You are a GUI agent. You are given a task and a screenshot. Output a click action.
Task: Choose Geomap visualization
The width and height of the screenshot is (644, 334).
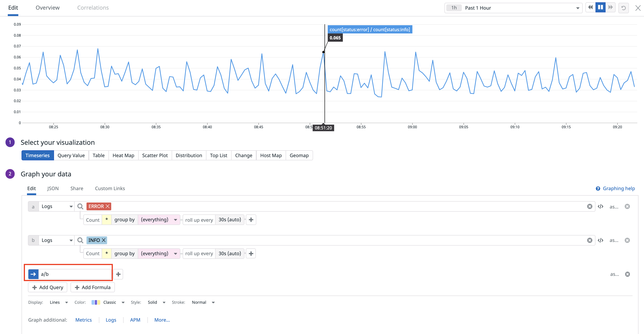point(299,155)
